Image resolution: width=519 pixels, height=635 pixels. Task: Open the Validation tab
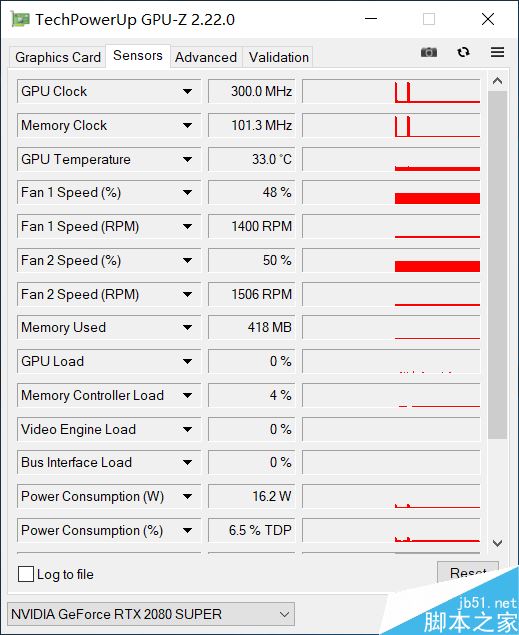[x=279, y=57]
